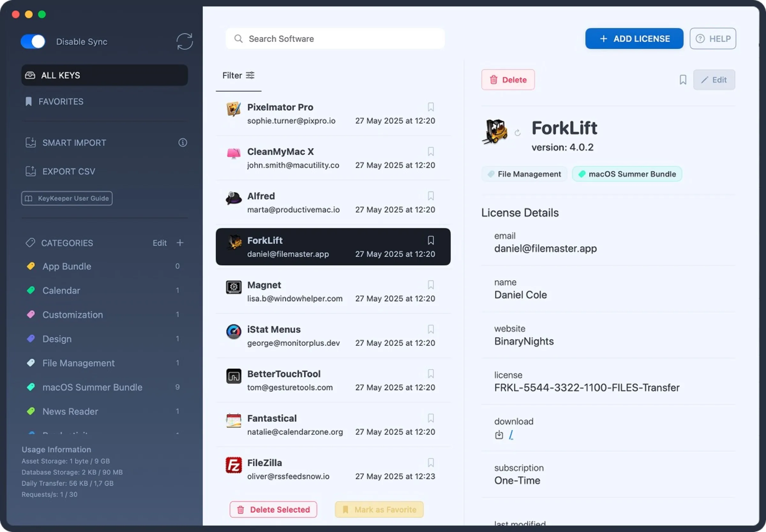Click bookmark icon in detail panel header
This screenshot has height=532, width=766.
tap(683, 80)
